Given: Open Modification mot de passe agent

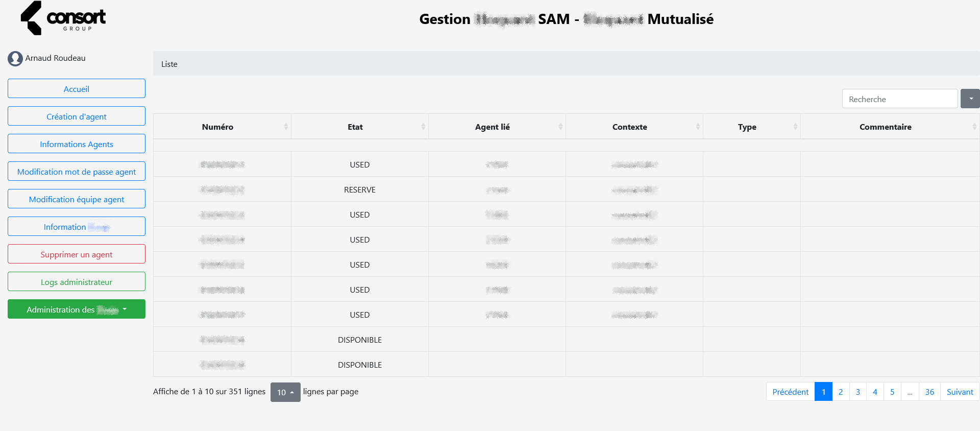Looking at the screenshot, I should point(77,172).
